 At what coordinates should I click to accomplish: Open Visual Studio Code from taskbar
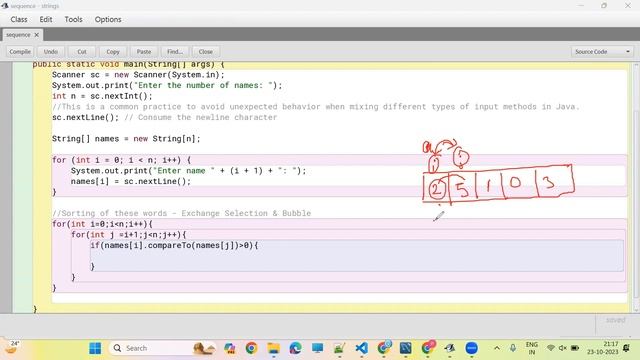click(x=362, y=348)
